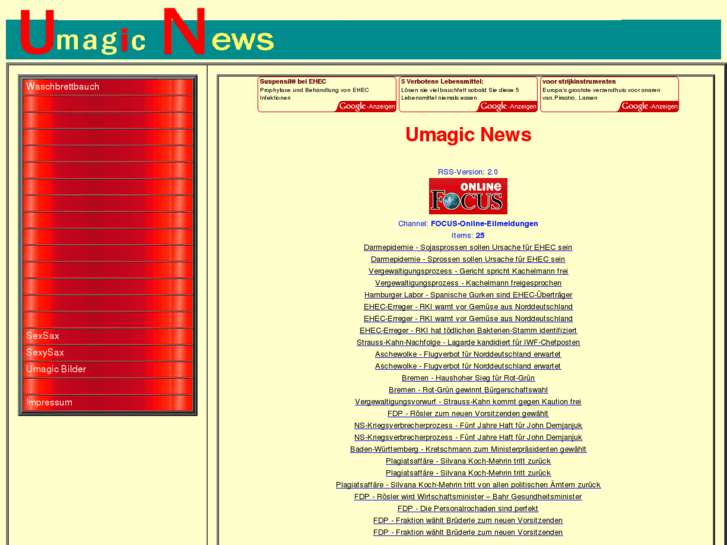This screenshot has height=545, width=727.
Task: Click Google-Anzeigen badge in strijkinstrumenten ad
Action: pos(649,106)
